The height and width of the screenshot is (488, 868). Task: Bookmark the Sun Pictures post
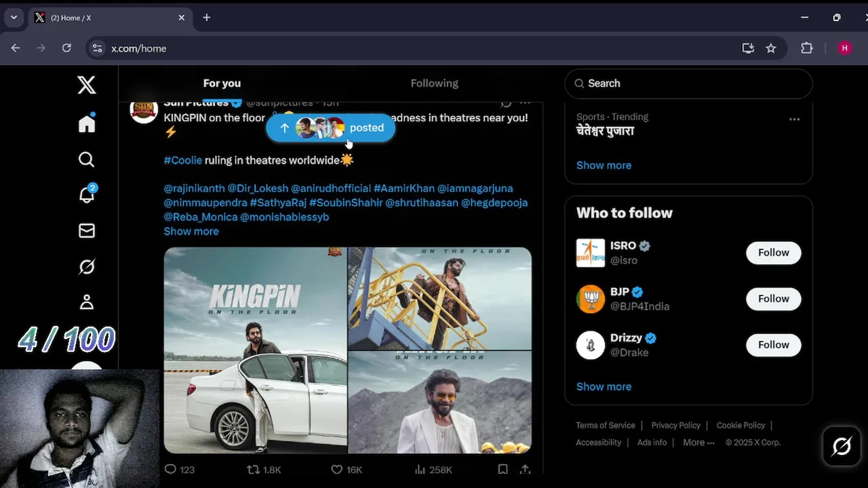pyautogui.click(x=502, y=469)
